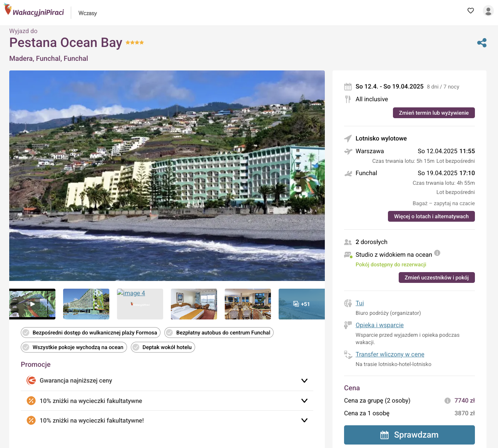The width and height of the screenshot is (498, 448).
Task: Click the people icon beside 2 dorosłych
Action: click(x=348, y=242)
